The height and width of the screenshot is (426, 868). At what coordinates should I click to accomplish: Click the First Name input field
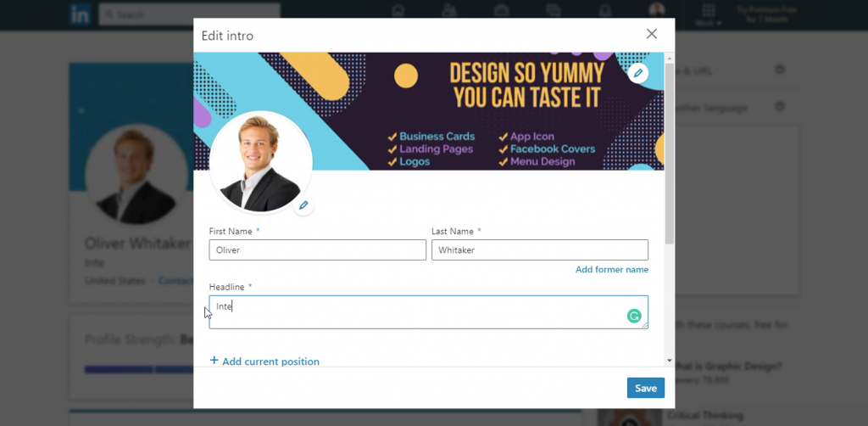click(317, 249)
